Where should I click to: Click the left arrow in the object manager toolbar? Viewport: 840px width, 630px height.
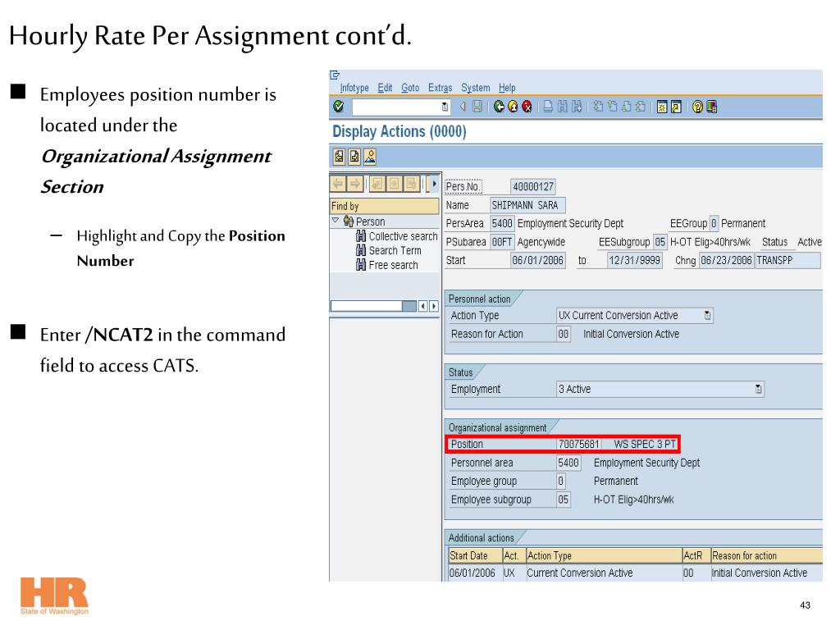click(x=338, y=184)
